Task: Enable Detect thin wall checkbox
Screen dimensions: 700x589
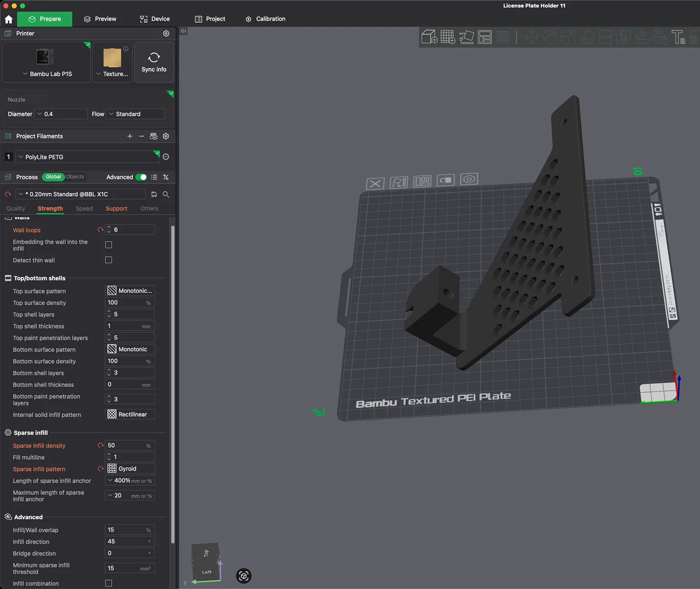Action: pos(109,260)
